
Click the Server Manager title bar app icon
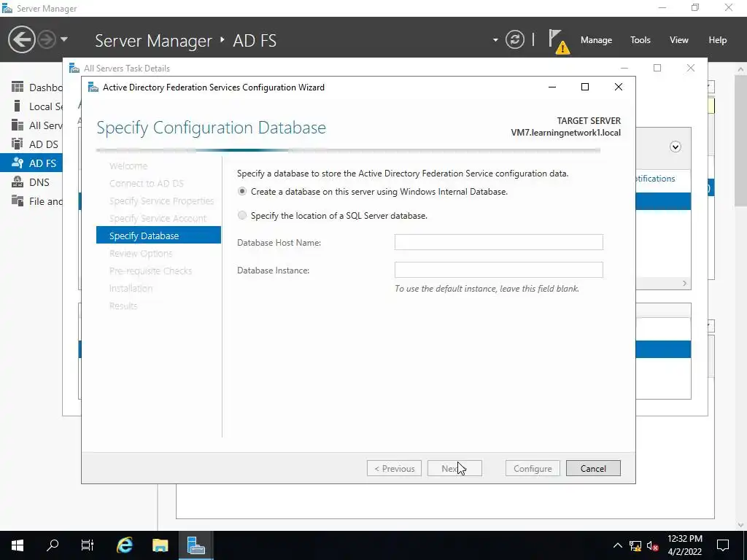pos(7,8)
